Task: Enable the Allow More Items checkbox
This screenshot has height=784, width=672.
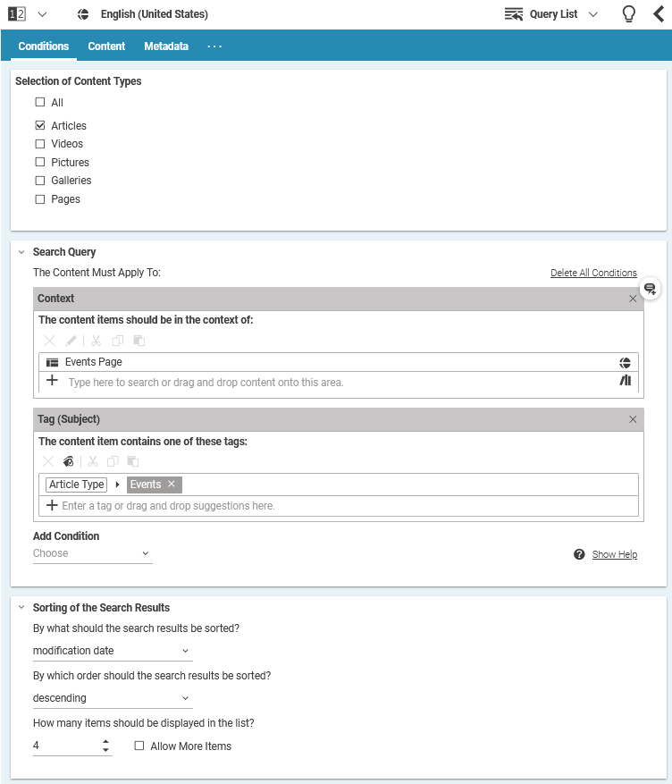Action: [139, 746]
